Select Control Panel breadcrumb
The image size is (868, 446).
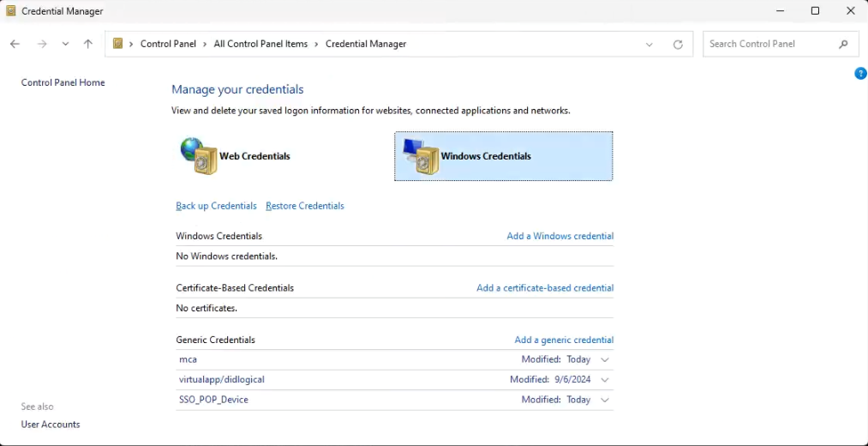click(x=168, y=44)
